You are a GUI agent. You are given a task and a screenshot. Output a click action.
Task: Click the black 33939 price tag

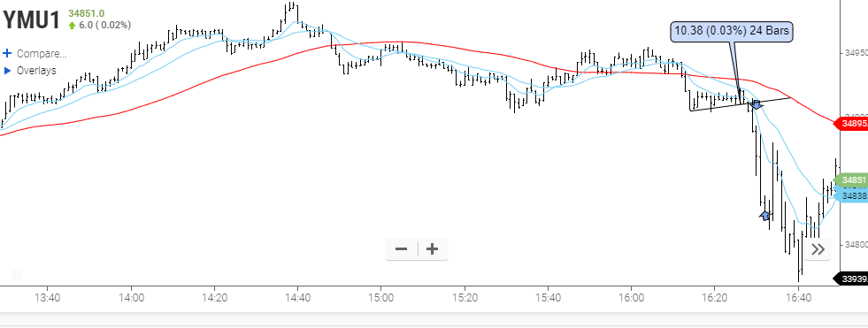(x=851, y=278)
